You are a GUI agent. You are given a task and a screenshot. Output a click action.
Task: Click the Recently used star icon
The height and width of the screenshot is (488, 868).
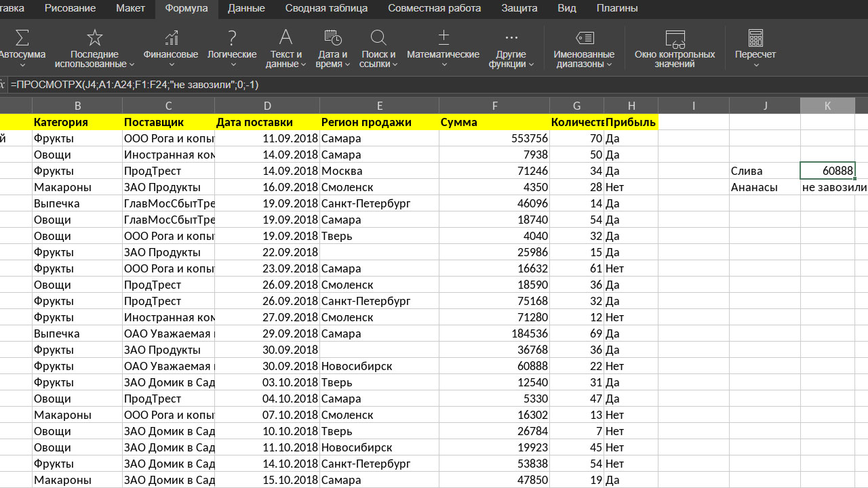coord(95,37)
